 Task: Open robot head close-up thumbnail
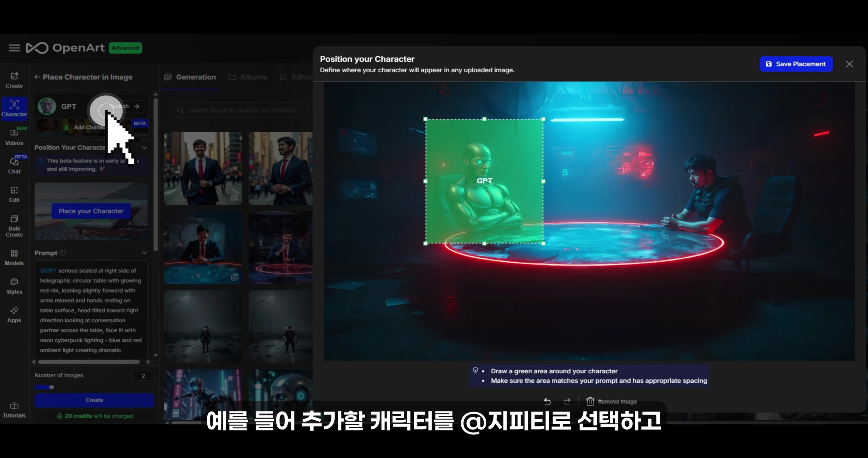281,395
